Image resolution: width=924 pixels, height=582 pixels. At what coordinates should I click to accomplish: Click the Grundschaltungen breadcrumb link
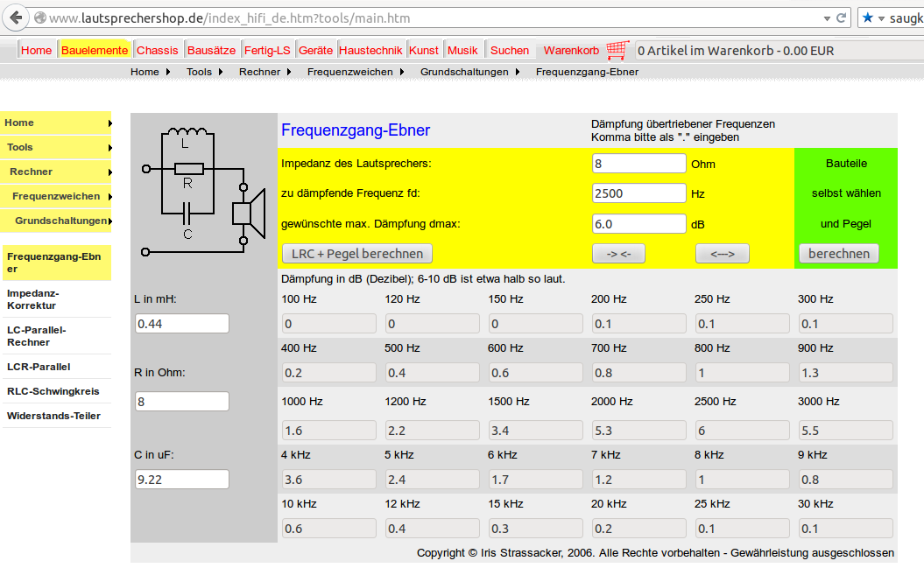tap(464, 72)
